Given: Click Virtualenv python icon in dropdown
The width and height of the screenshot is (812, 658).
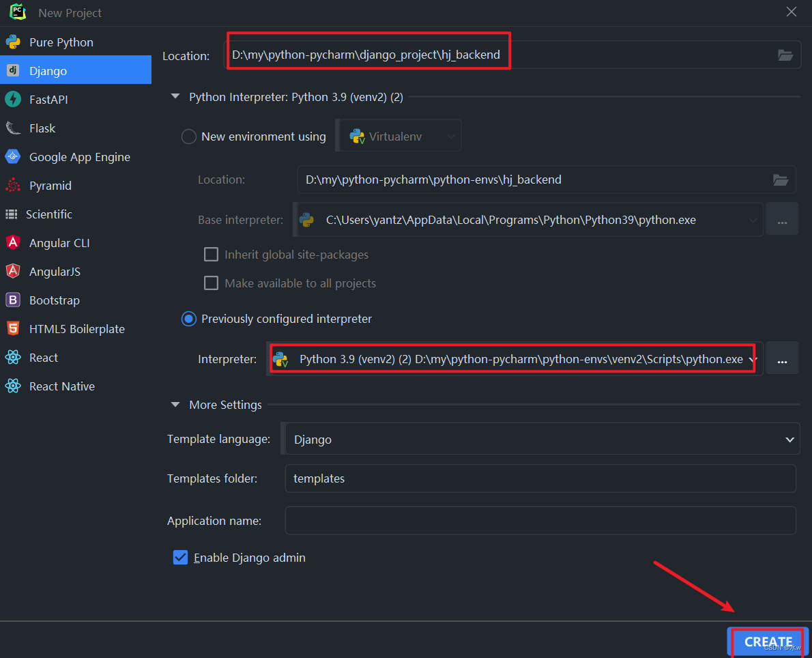Looking at the screenshot, I should click(358, 137).
